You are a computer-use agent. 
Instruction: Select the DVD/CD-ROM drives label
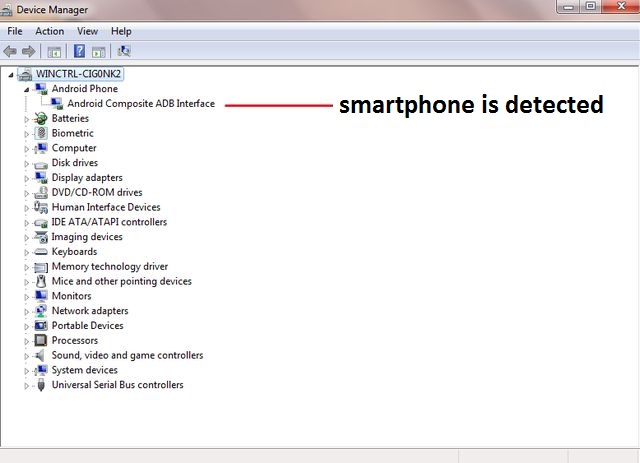tap(97, 192)
